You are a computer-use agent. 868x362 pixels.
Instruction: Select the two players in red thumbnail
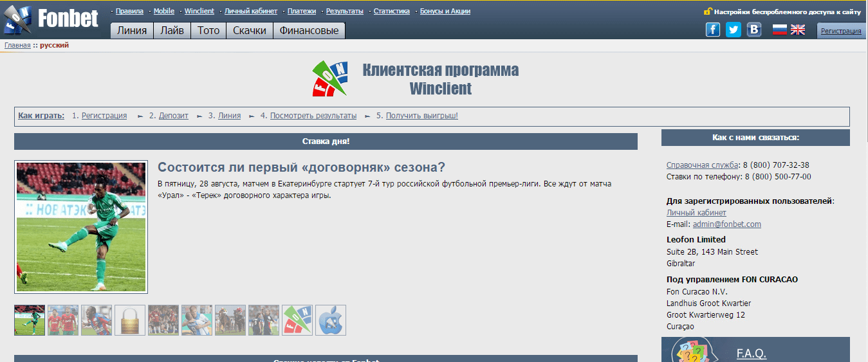[x=63, y=320]
